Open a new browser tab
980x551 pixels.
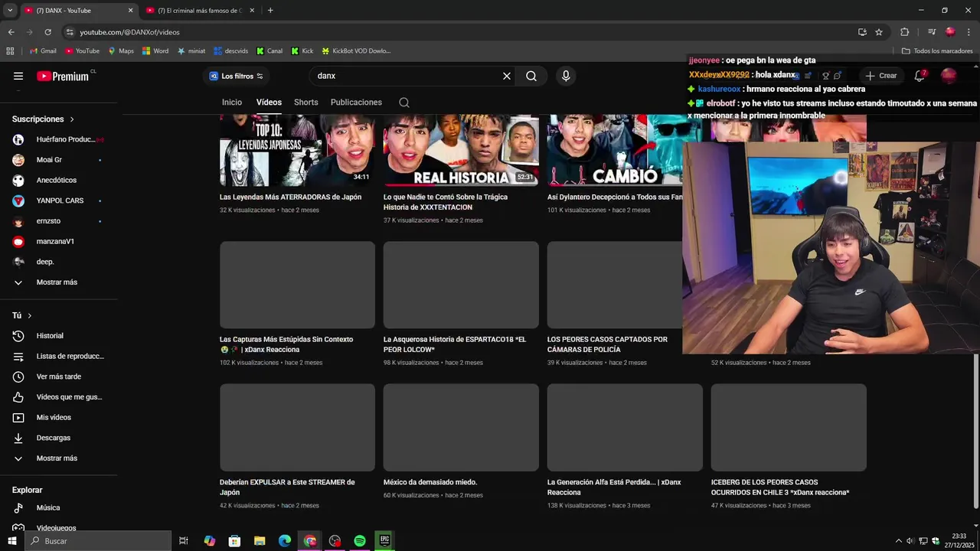point(270,11)
